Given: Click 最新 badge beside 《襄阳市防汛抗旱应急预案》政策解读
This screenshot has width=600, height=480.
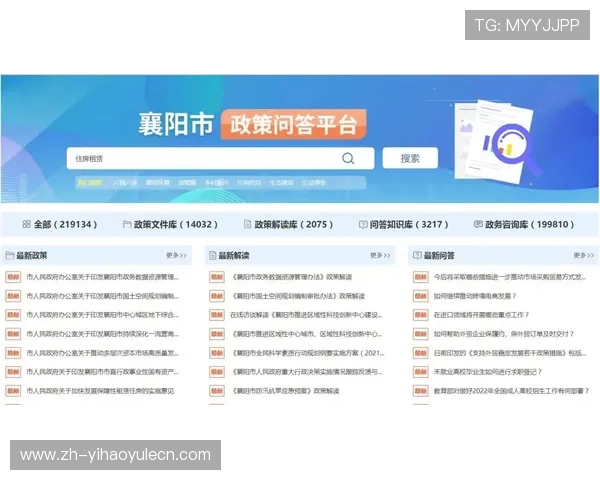Looking at the screenshot, I should [217, 391].
